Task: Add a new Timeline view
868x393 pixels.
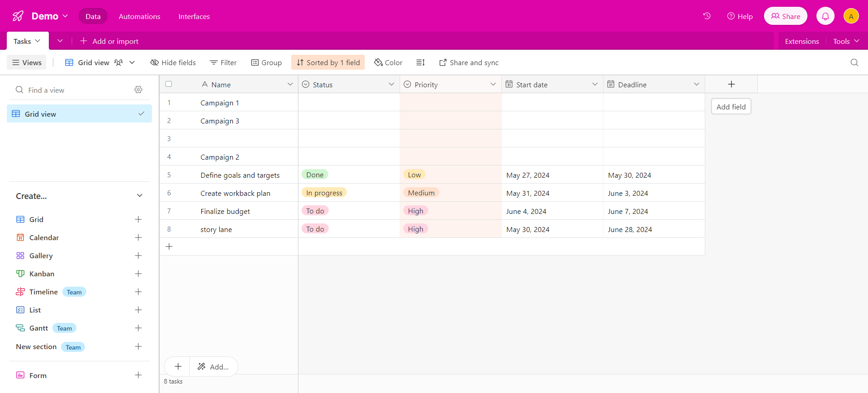Action: pos(138,292)
